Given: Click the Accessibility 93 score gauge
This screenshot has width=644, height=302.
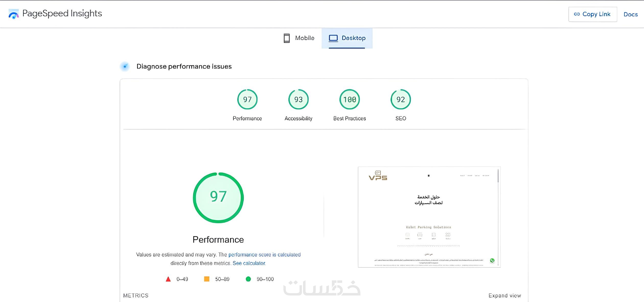Looking at the screenshot, I should [x=298, y=99].
